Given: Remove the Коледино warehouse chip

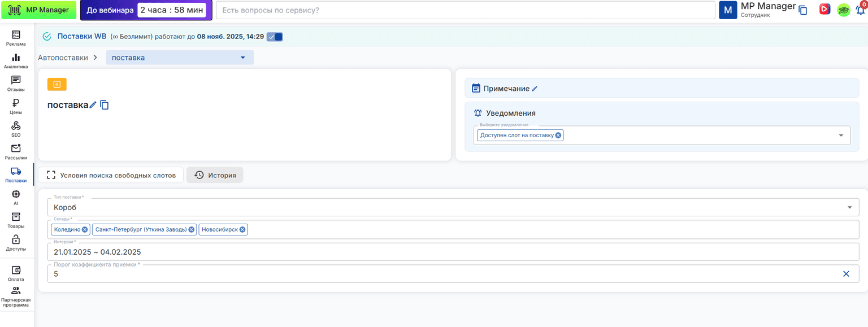Looking at the screenshot, I should [x=85, y=229].
